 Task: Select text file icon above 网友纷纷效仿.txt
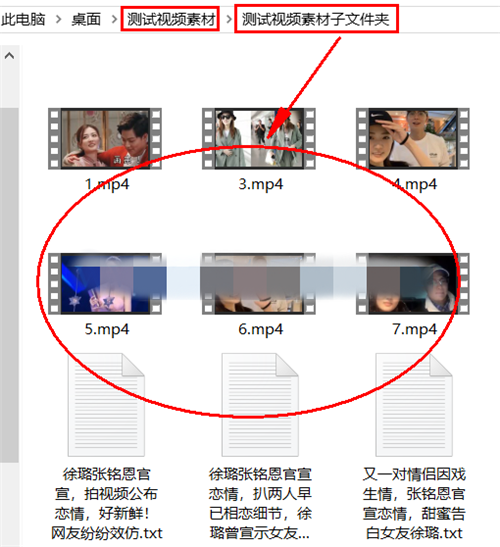coord(106,405)
